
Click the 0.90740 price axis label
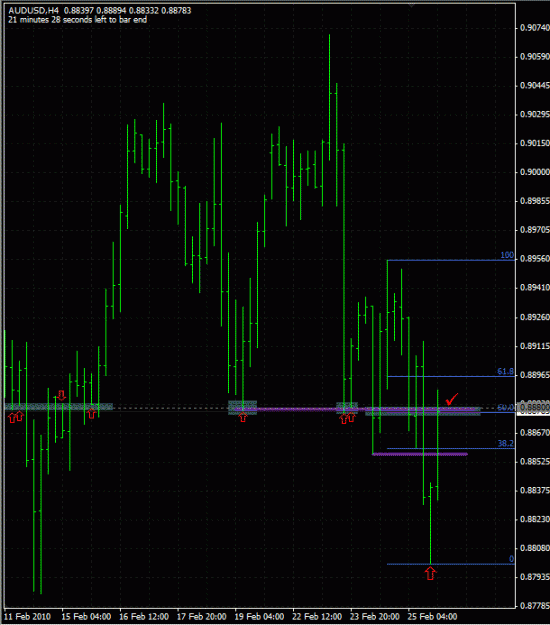535,28
